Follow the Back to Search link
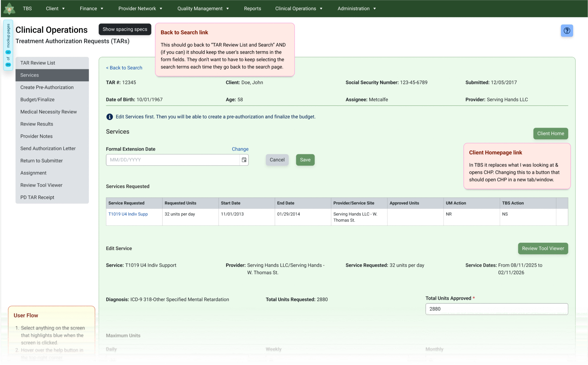 coord(124,68)
